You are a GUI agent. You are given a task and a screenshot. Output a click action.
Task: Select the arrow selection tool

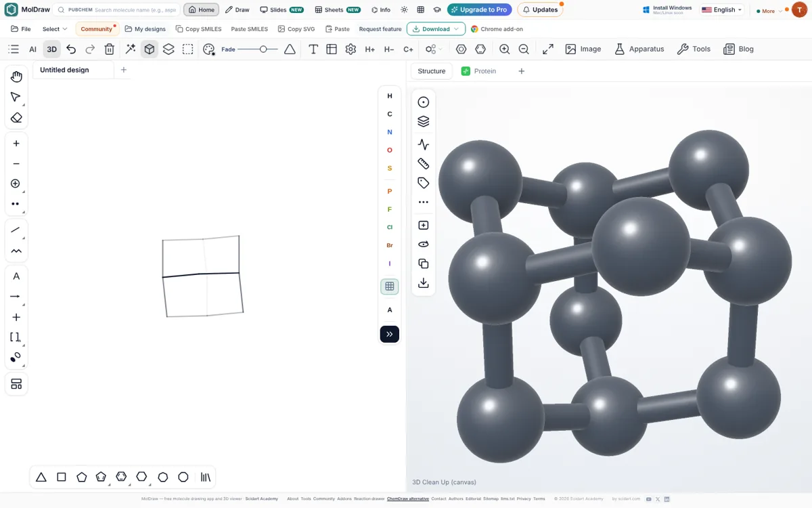click(16, 98)
